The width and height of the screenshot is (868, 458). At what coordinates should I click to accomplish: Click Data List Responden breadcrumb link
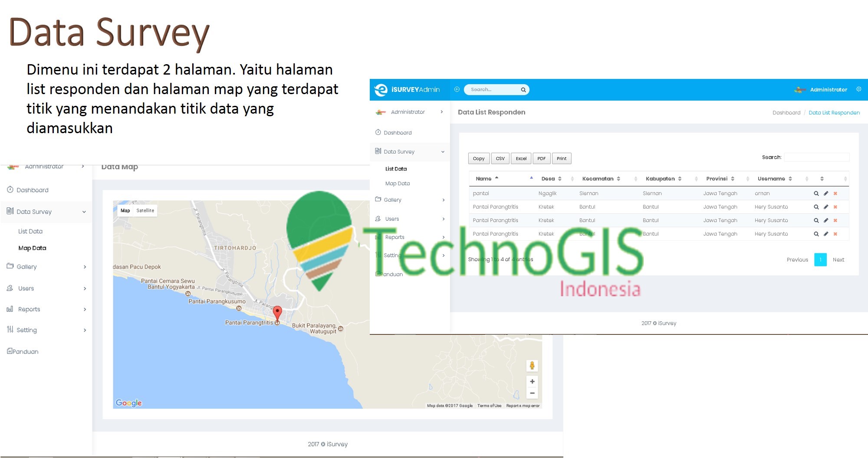pyautogui.click(x=834, y=113)
